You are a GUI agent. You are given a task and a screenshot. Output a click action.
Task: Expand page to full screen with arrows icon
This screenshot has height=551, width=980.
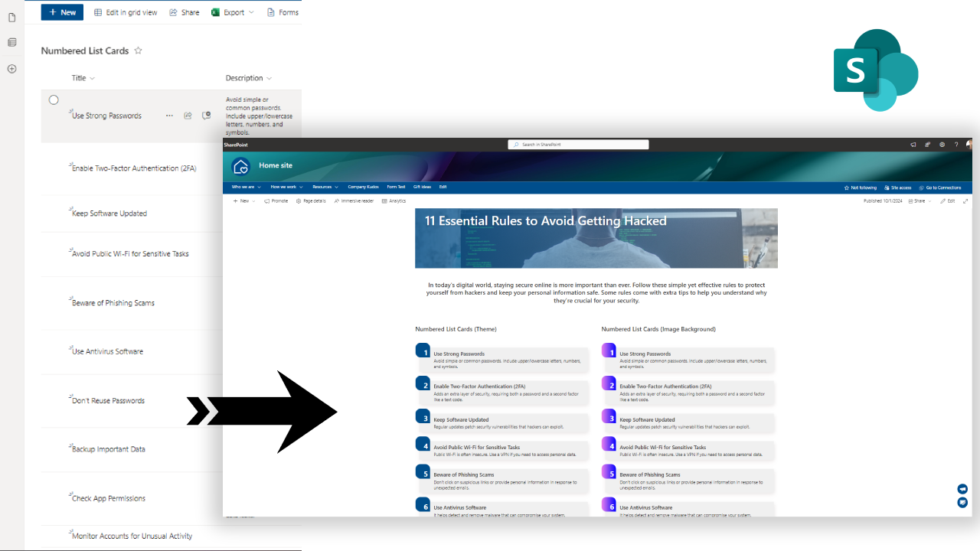pos(965,201)
